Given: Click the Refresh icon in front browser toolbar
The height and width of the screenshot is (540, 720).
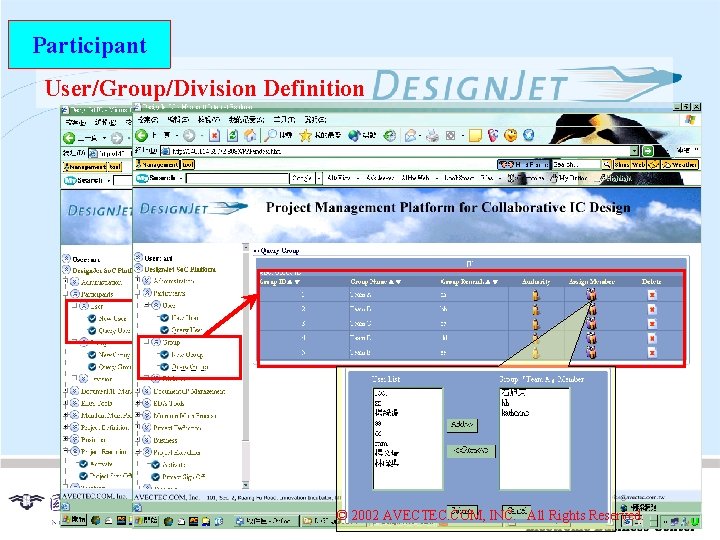Looking at the screenshot, I should coord(232,135).
